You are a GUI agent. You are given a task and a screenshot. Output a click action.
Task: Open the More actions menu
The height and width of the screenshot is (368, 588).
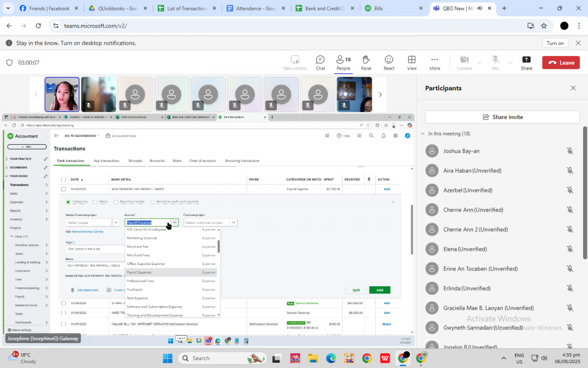click(435, 62)
